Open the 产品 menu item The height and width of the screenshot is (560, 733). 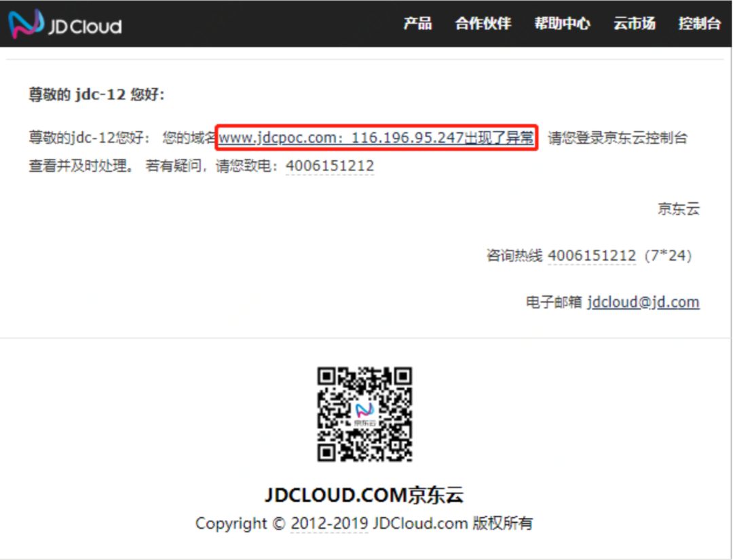[417, 23]
